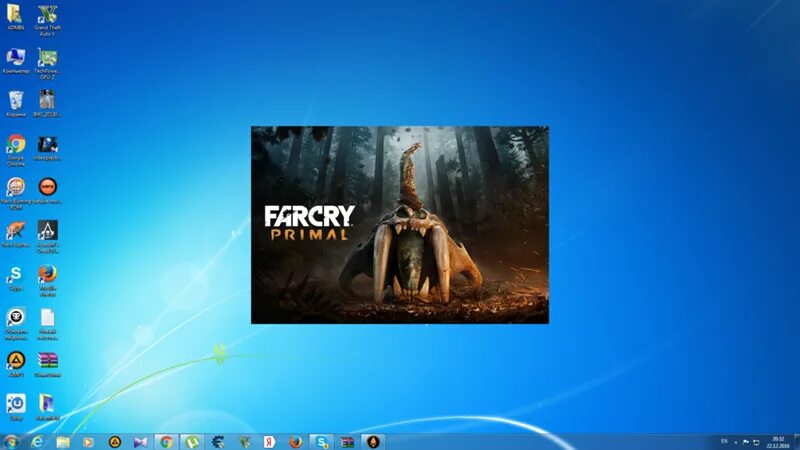Click the EN language indicator in tray
The width and height of the screenshot is (800, 450).
(x=724, y=441)
